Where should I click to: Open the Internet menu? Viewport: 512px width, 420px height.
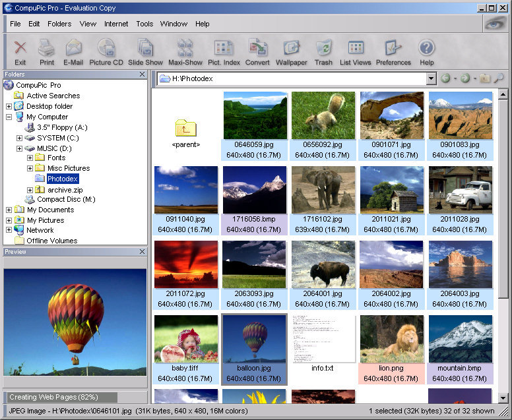pyautogui.click(x=116, y=24)
